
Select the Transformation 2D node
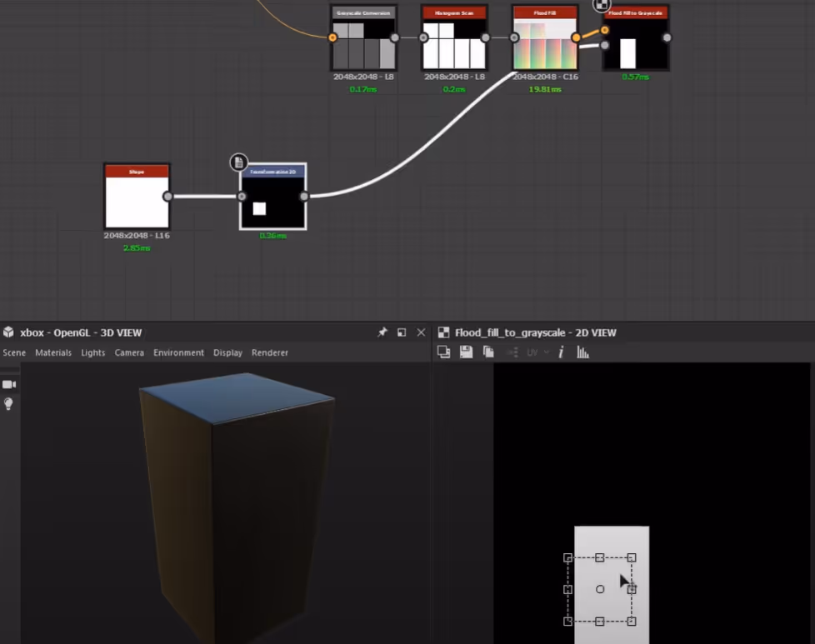click(x=272, y=197)
